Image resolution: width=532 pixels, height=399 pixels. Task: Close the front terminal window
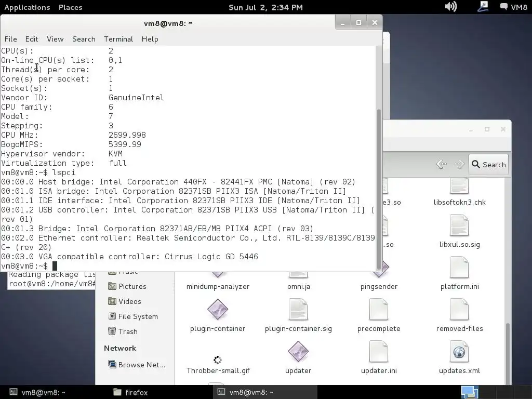[375, 23]
